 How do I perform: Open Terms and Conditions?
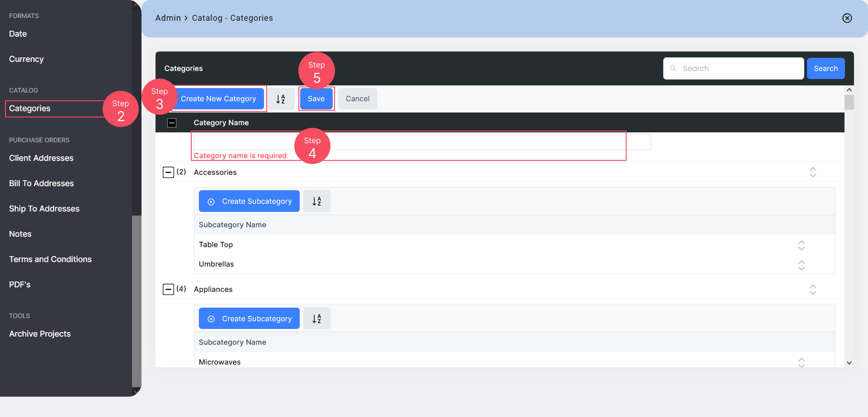tap(50, 259)
